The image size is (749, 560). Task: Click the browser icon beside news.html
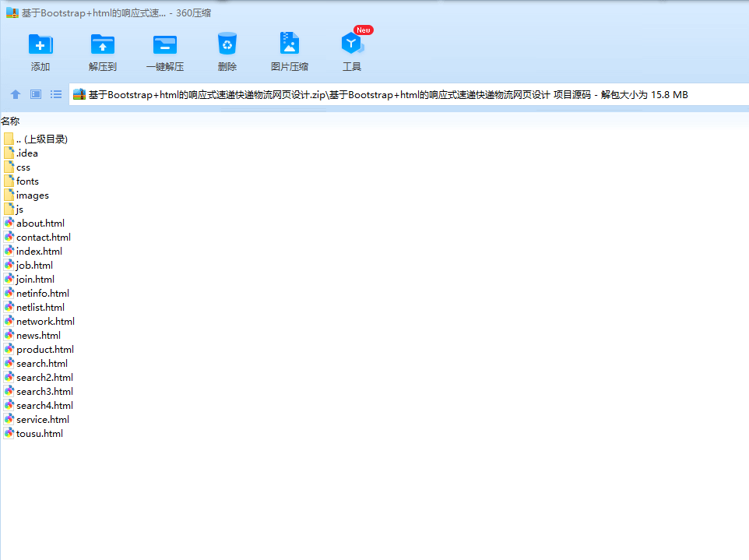pos(9,335)
